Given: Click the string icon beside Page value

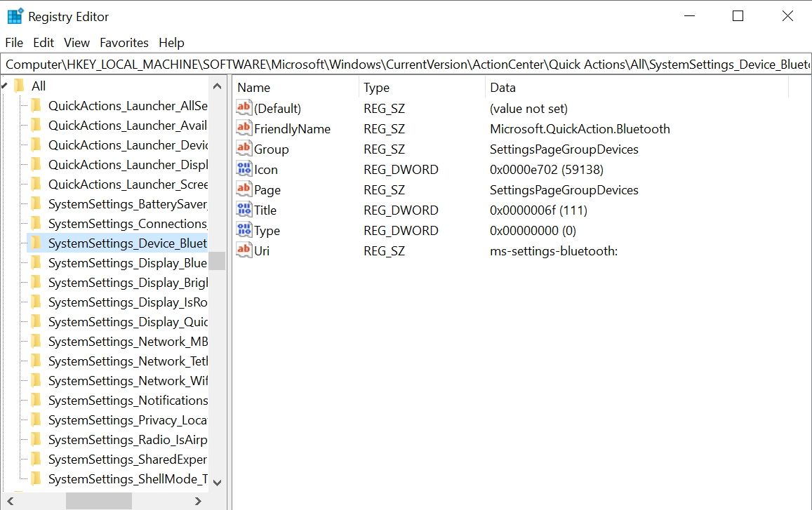Looking at the screenshot, I should pos(244,189).
